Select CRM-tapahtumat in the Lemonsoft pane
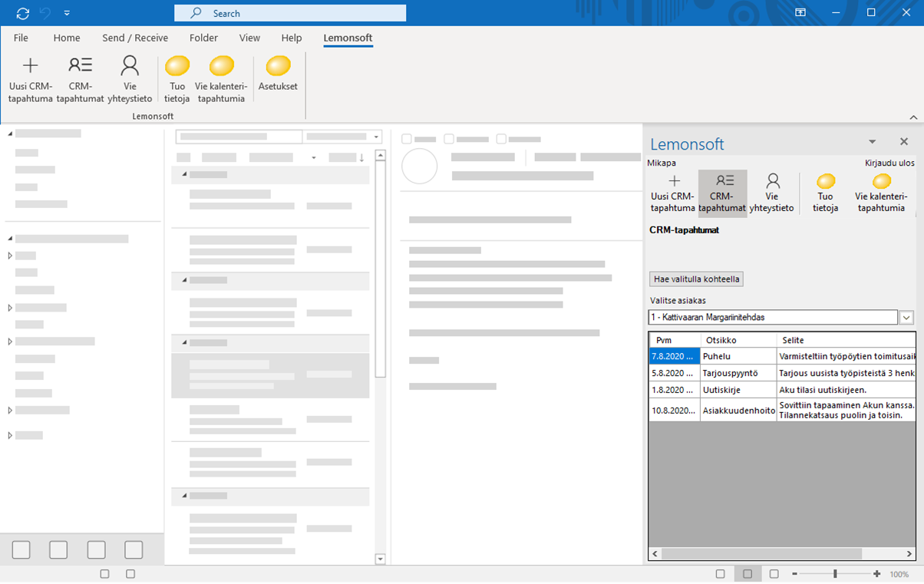 pyautogui.click(x=722, y=193)
